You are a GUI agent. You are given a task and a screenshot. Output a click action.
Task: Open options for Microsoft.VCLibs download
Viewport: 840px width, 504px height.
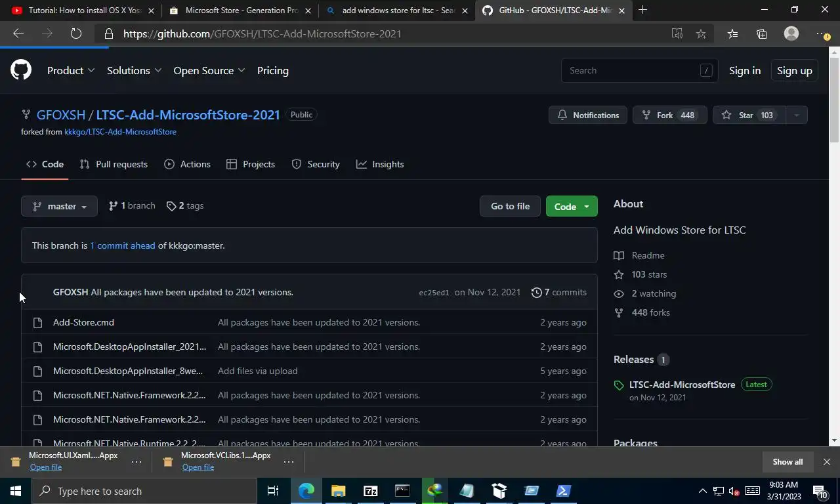[289, 462]
